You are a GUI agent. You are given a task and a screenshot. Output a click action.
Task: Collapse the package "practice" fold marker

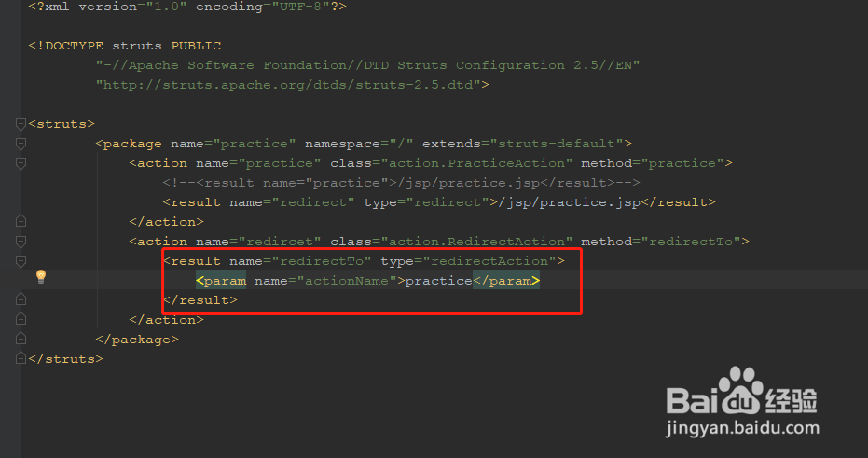(x=21, y=144)
